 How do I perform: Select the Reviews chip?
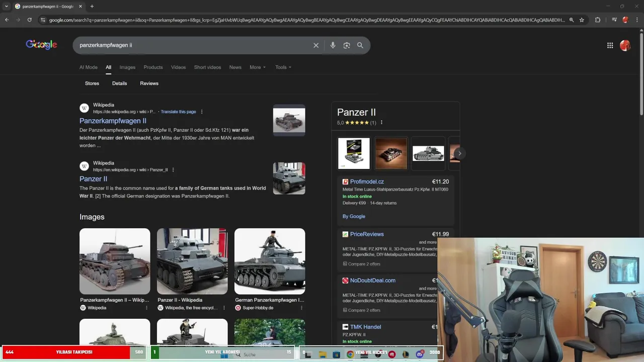tap(149, 83)
